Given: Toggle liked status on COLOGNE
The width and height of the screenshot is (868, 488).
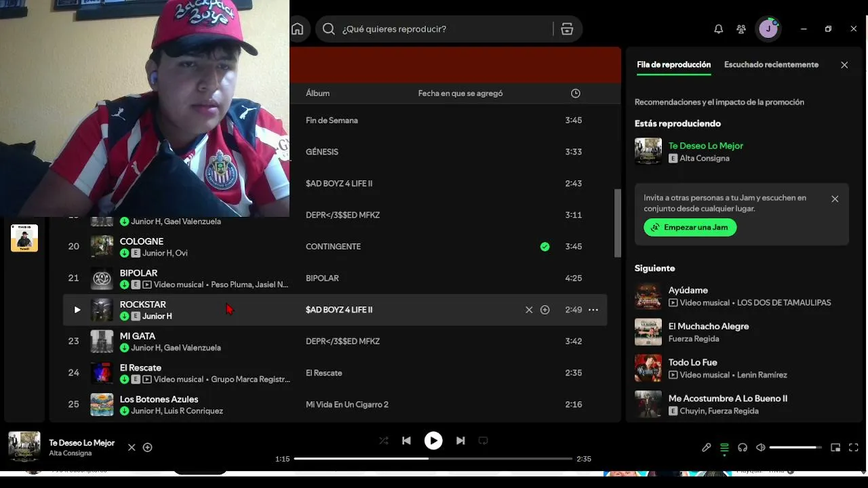Looking at the screenshot, I should tap(545, 247).
